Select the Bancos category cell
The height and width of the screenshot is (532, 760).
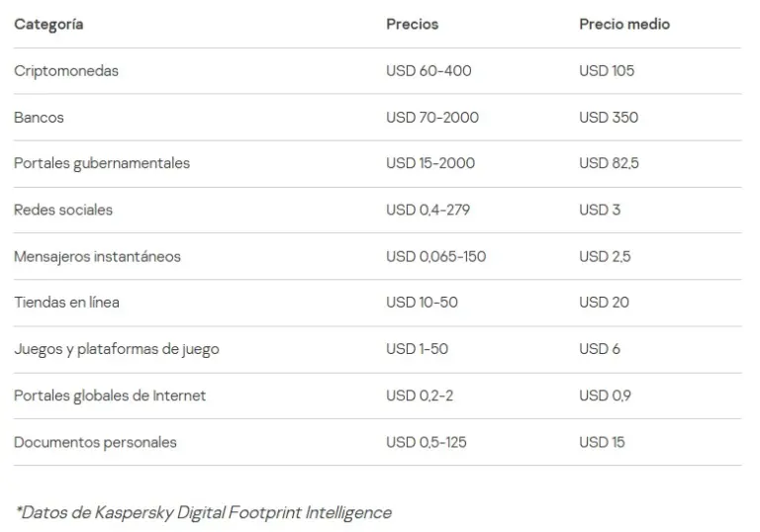(x=39, y=118)
